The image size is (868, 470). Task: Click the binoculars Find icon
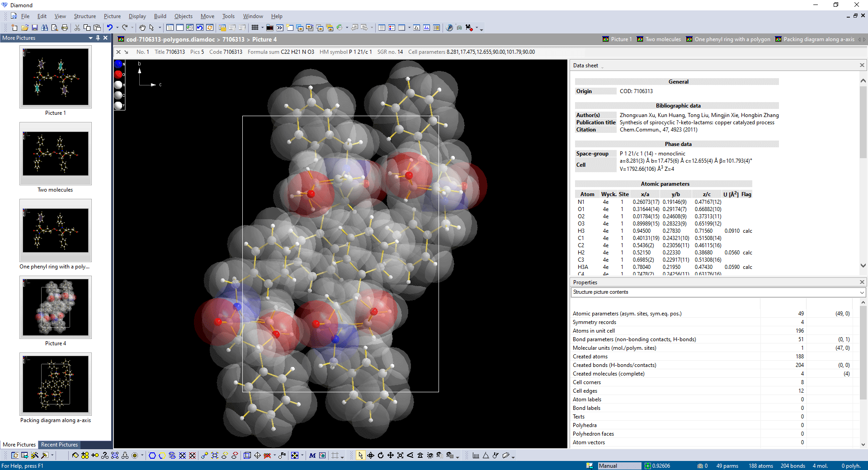point(44,28)
